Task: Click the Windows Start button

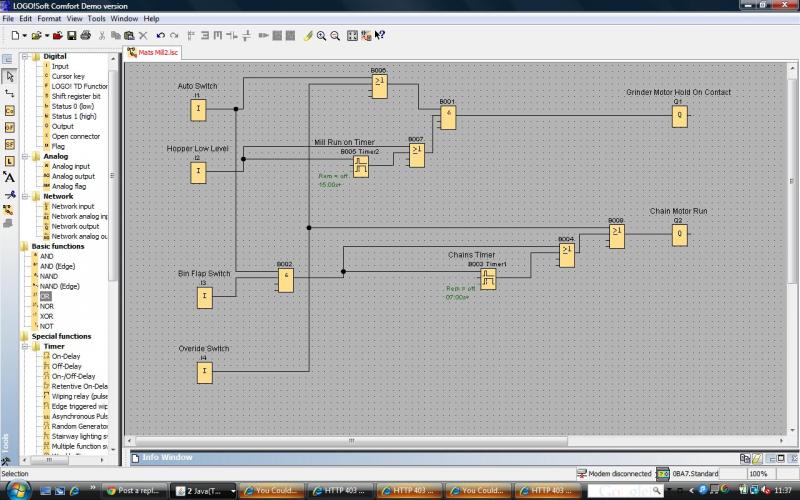Action: 17,490
